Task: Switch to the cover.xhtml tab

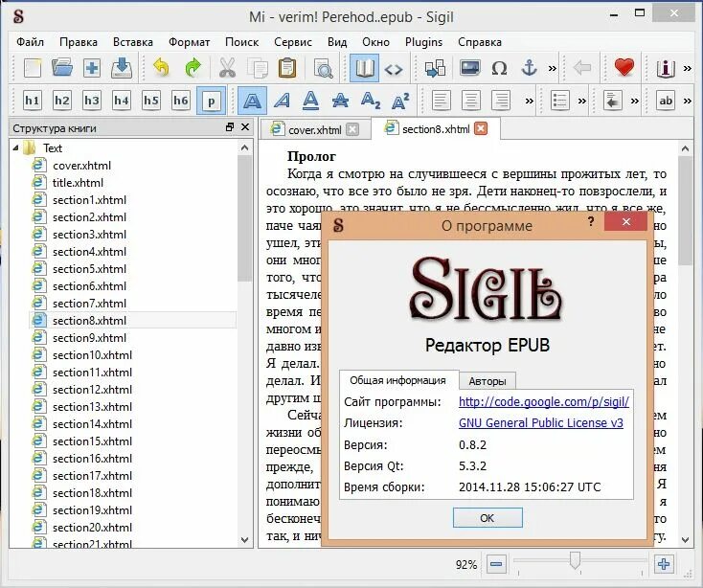Action: (x=315, y=130)
